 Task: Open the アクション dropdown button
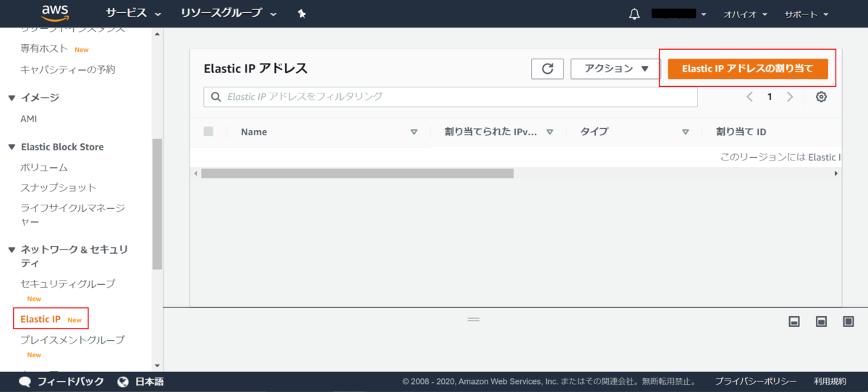616,69
